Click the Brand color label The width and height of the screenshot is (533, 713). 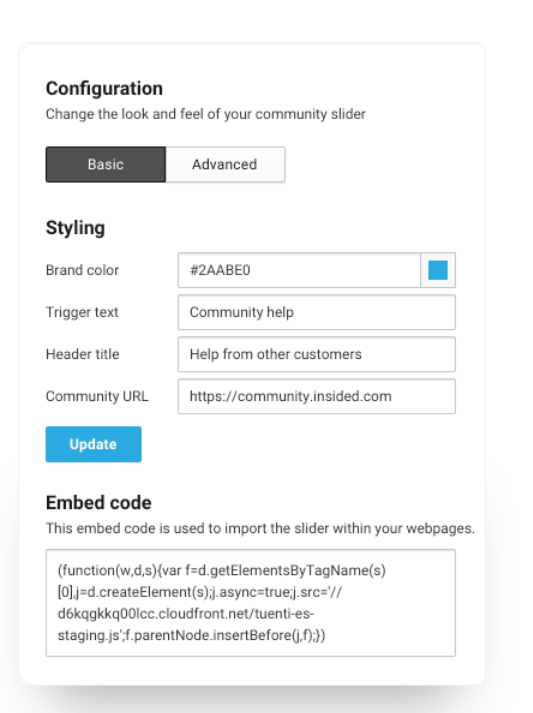82,270
